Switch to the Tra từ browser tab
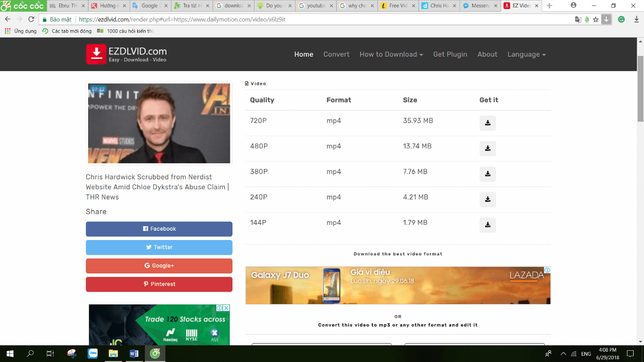The width and height of the screenshot is (644, 362). [191, 6]
